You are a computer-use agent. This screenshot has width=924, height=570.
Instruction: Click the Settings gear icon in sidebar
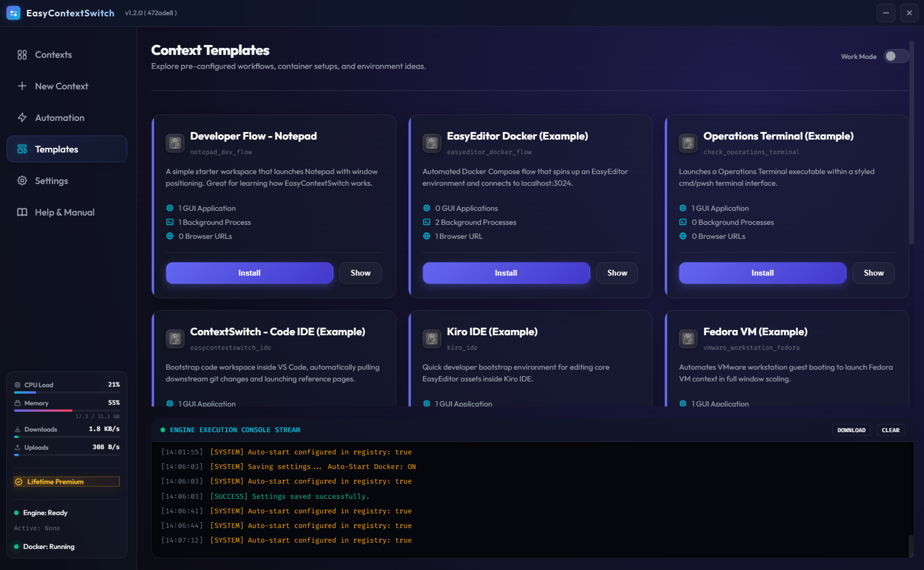click(22, 180)
